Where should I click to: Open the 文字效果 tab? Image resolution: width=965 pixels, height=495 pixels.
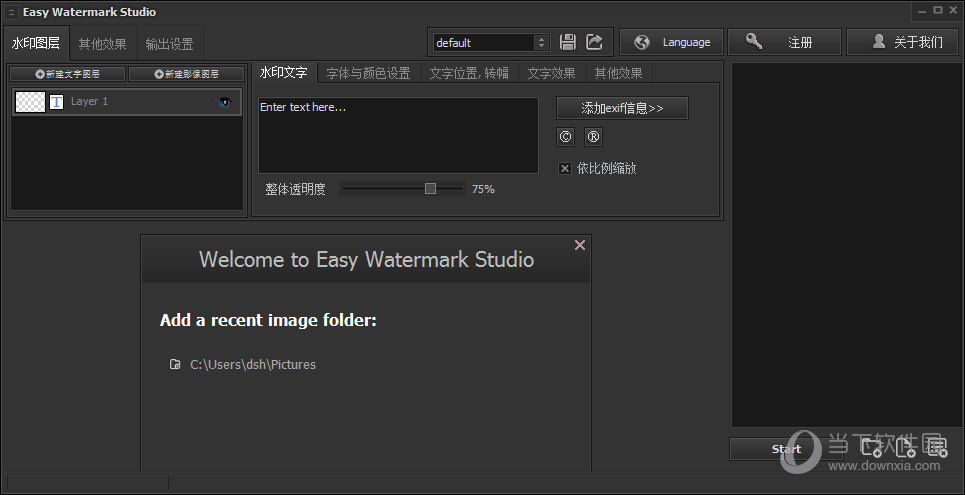551,73
